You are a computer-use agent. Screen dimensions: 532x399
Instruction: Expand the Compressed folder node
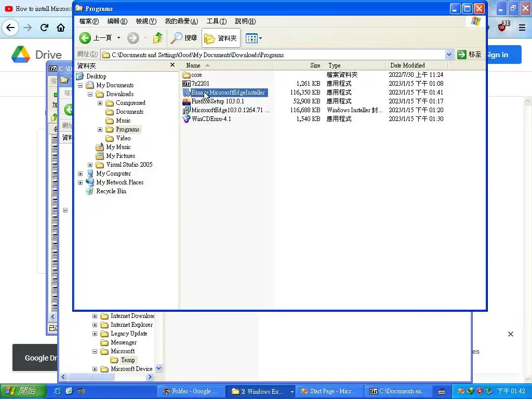[x=100, y=103]
